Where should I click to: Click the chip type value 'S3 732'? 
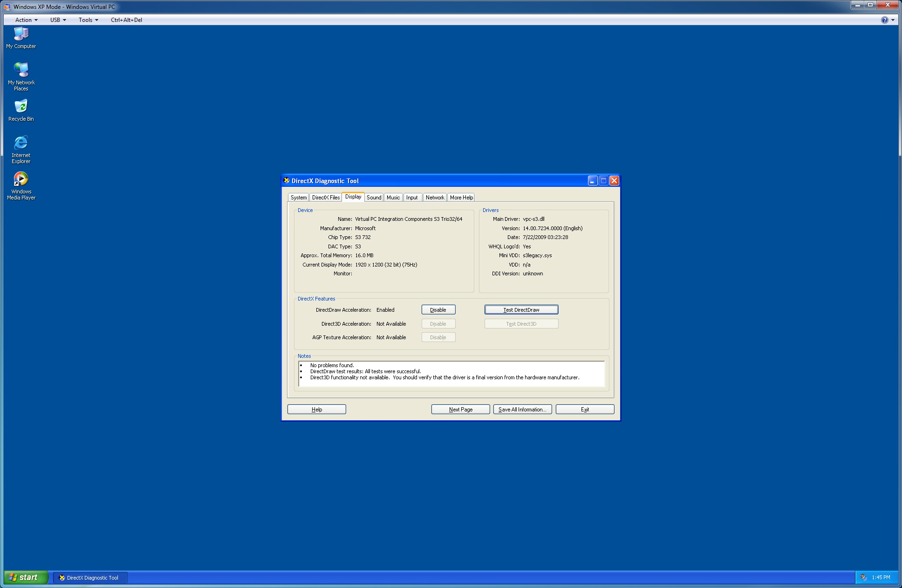363,237
